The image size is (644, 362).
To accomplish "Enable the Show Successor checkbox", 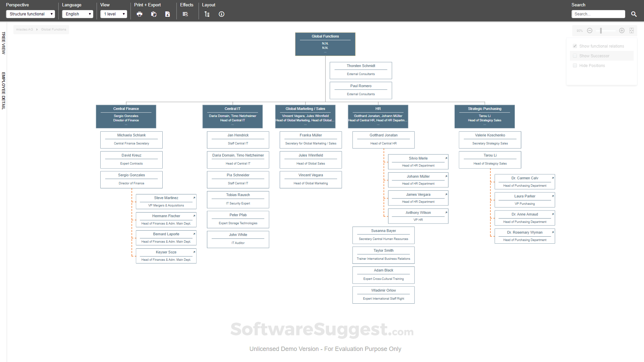I will point(575,56).
